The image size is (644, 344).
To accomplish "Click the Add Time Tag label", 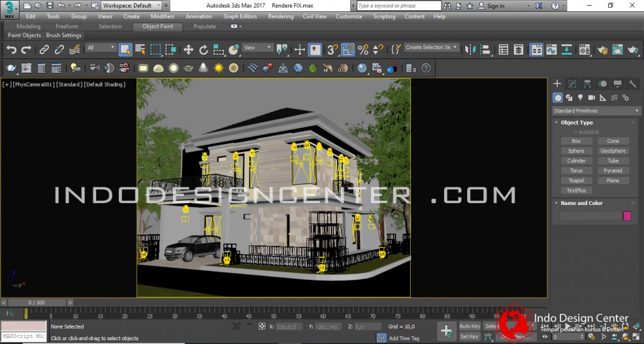I will (x=404, y=338).
